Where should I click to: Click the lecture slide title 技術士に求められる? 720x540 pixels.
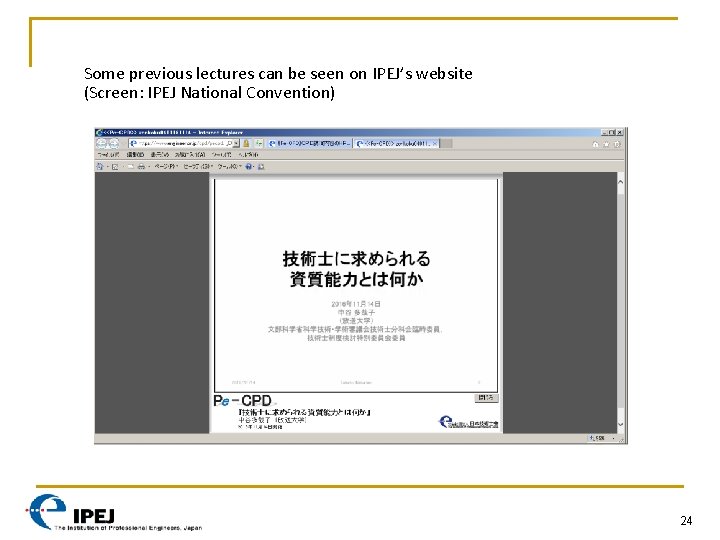(356, 259)
